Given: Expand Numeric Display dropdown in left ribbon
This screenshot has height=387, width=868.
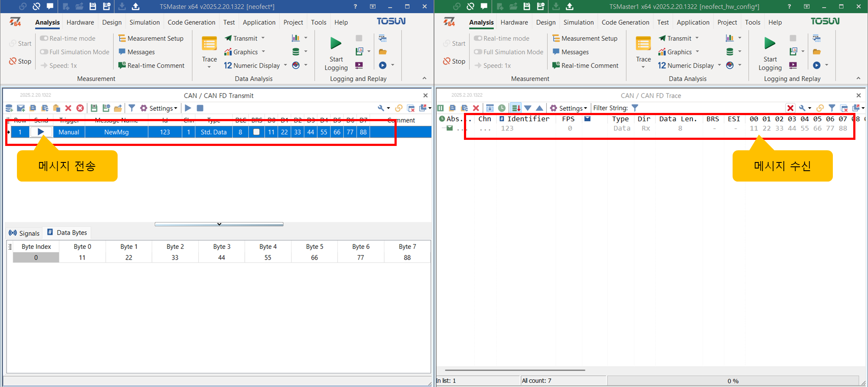Looking at the screenshot, I should point(285,65).
